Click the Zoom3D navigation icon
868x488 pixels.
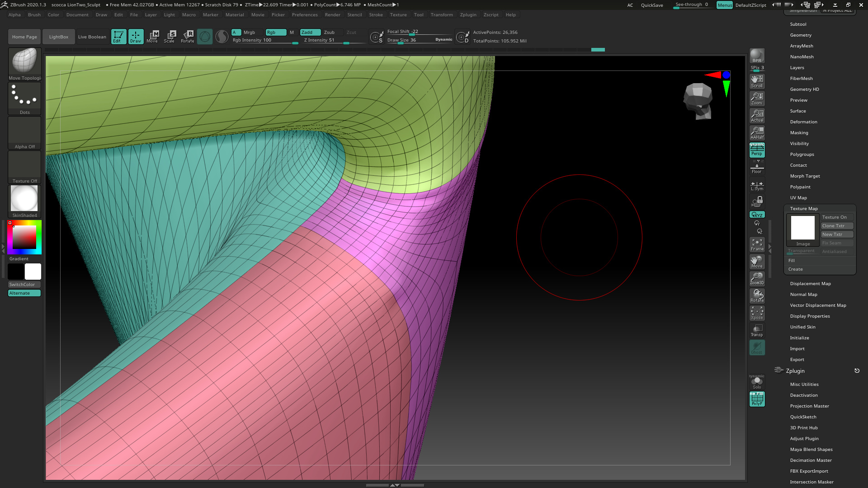pos(757,278)
